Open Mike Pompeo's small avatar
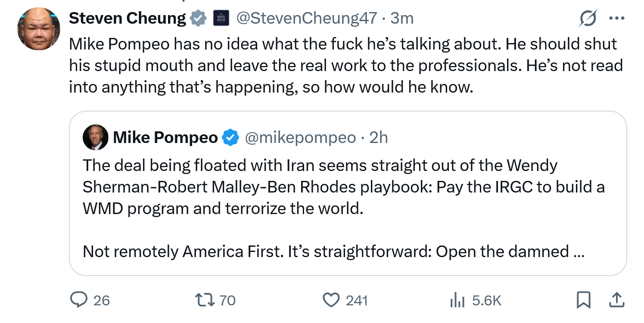 click(96, 137)
